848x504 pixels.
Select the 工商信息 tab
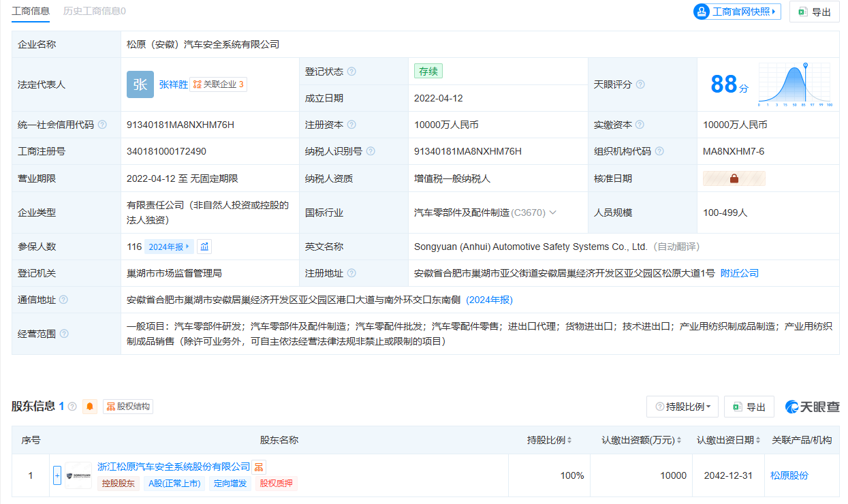pyautogui.click(x=31, y=11)
